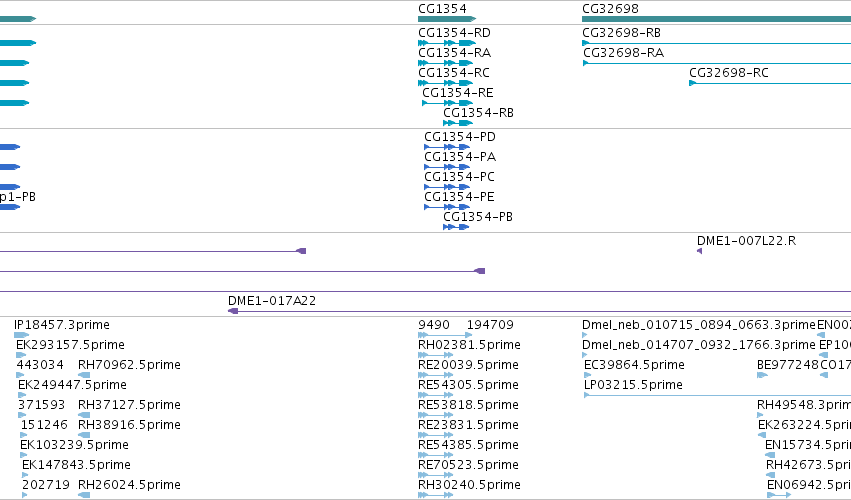Select EST 371593
The width and height of the screenshot is (851, 500).
point(41,405)
